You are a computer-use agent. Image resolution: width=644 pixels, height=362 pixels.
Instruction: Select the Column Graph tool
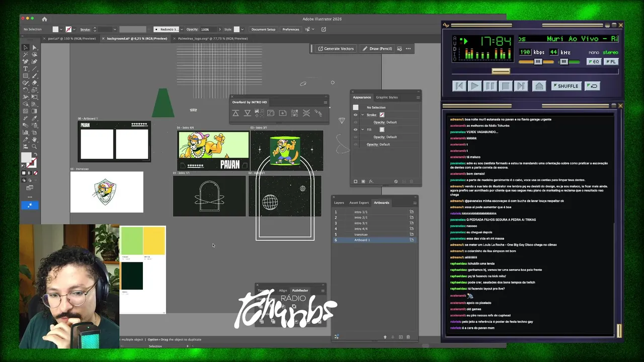point(25,132)
